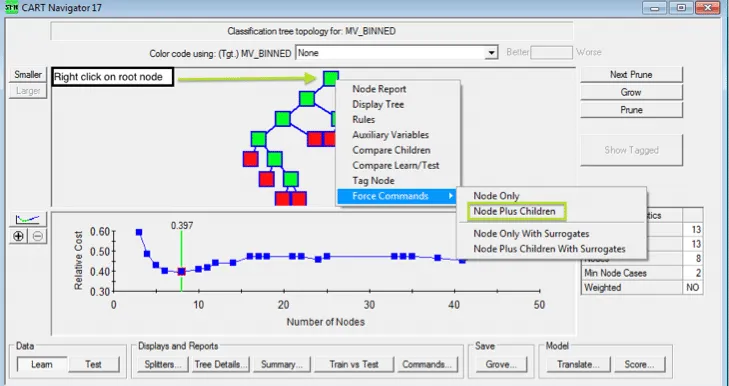Open the Splitters report
The image size is (729, 386).
point(163,364)
